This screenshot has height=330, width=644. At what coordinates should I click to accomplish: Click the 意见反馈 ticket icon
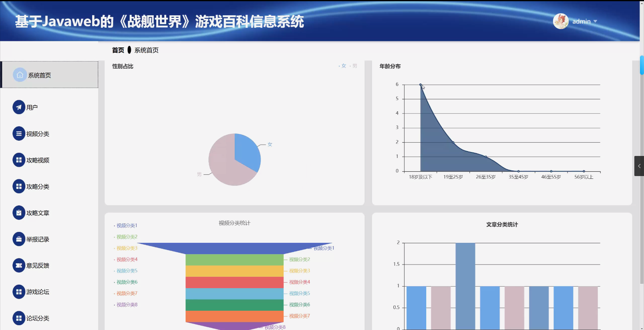pos(19,265)
